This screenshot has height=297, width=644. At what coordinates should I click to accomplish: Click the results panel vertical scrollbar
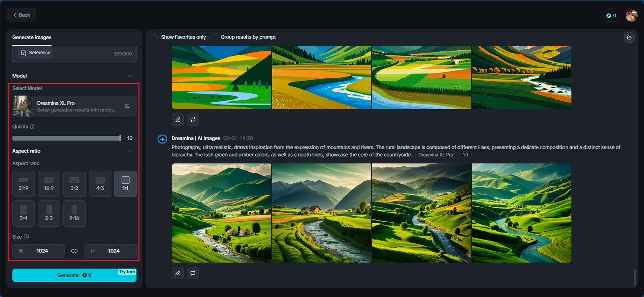[x=635, y=277]
